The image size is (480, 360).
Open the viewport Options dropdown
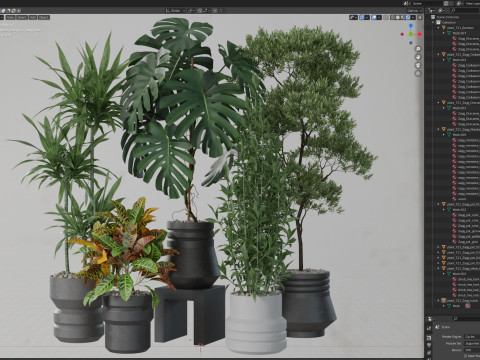coord(414,11)
